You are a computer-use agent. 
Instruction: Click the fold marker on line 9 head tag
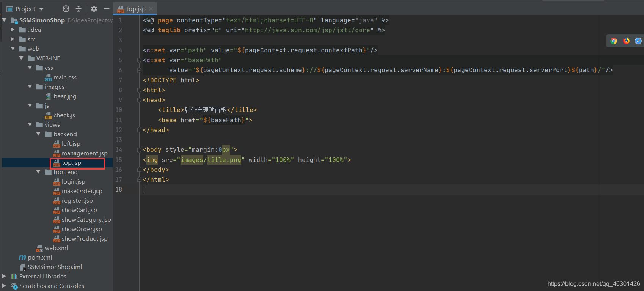pos(139,100)
